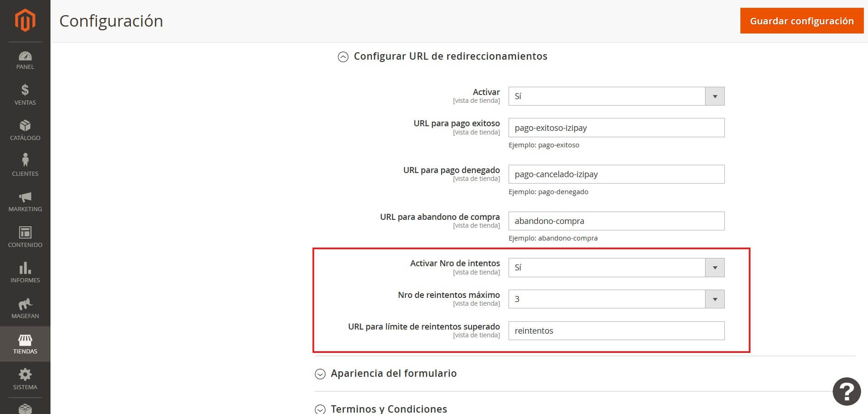The width and height of the screenshot is (868, 414).
Task: Click the help question mark icon
Action: tap(846, 392)
